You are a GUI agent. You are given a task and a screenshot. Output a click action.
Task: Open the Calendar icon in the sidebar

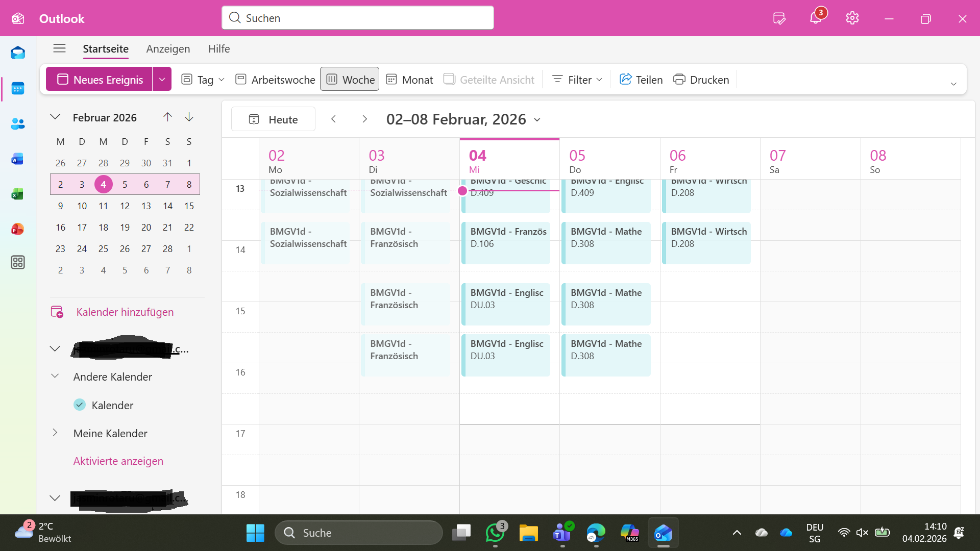(x=18, y=88)
